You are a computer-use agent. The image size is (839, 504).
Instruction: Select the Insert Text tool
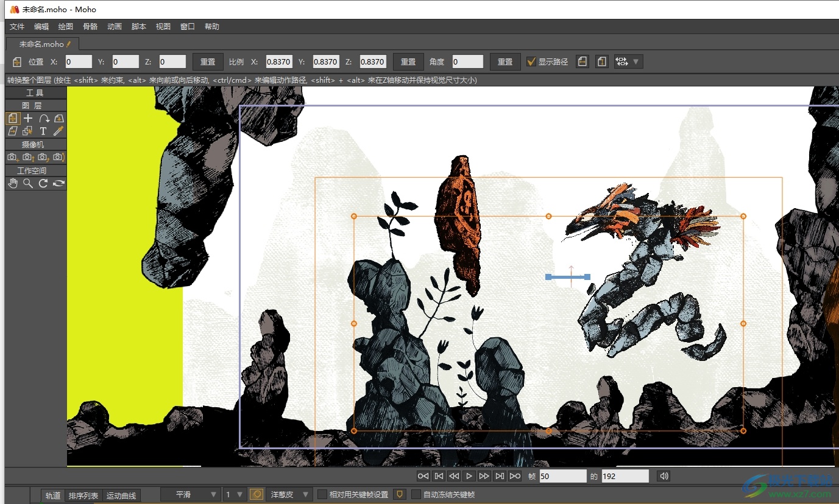click(x=43, y=131)
